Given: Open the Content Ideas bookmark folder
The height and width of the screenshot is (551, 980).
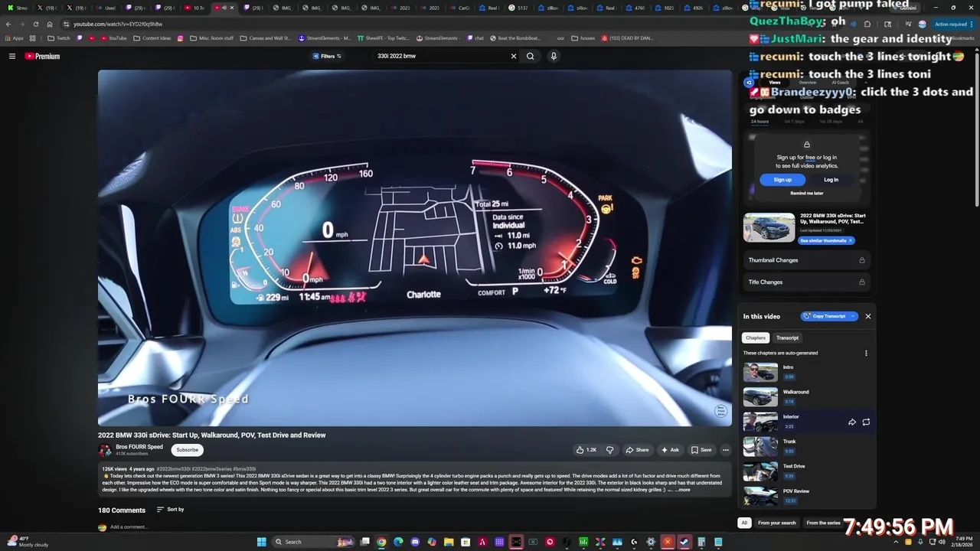Looking at the screenshot, I should tap(152, 37).
